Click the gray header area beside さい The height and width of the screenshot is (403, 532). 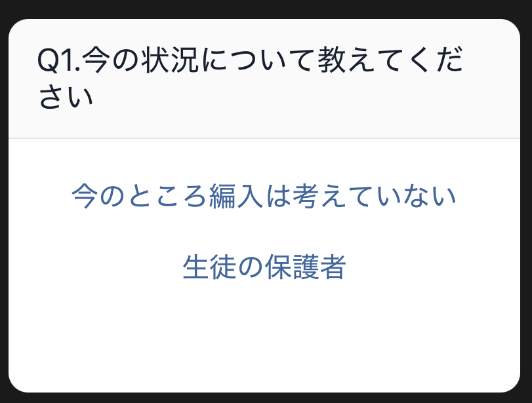tap(305, 98)
